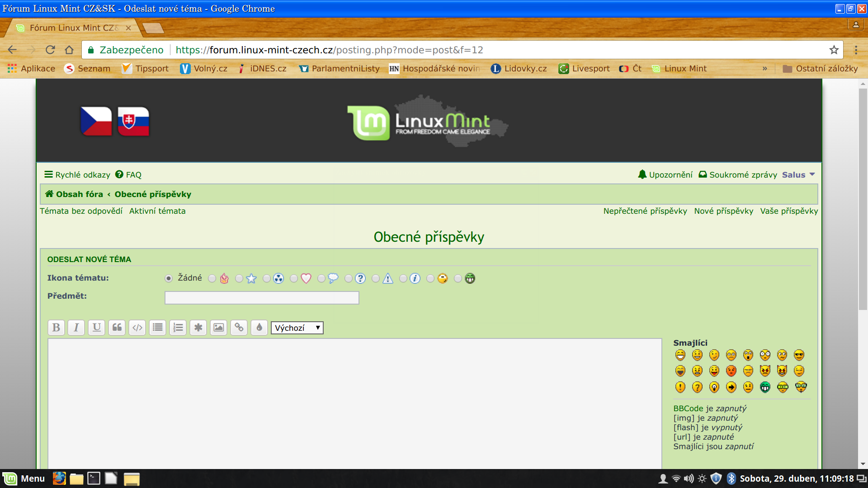868x488 pixels.
Task: Select the star topic icon radio button
Action: click(x=240, y=278)
